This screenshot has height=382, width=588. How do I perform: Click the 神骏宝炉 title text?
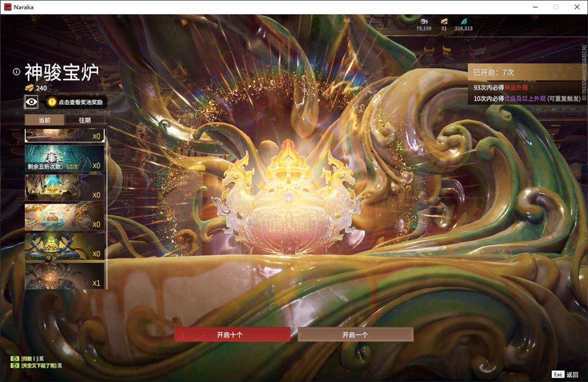pyautogui.click(x=62, y=72)
